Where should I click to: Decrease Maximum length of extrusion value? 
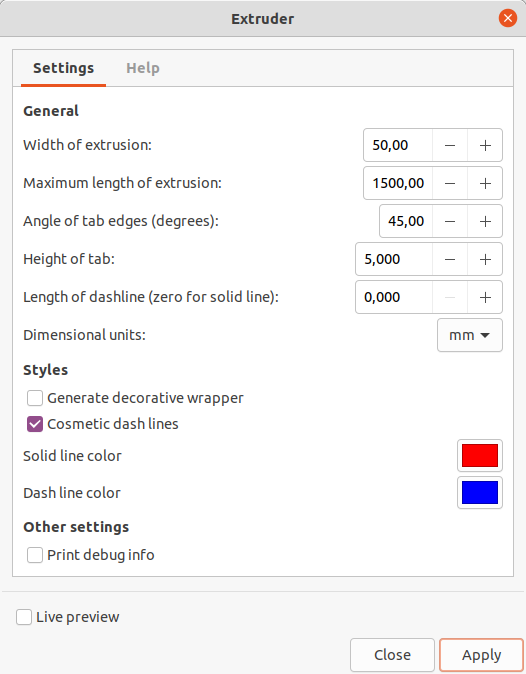click(x=450, y=183)
